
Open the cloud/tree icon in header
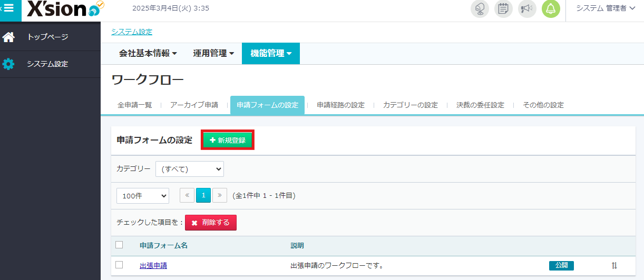point(480,9)
